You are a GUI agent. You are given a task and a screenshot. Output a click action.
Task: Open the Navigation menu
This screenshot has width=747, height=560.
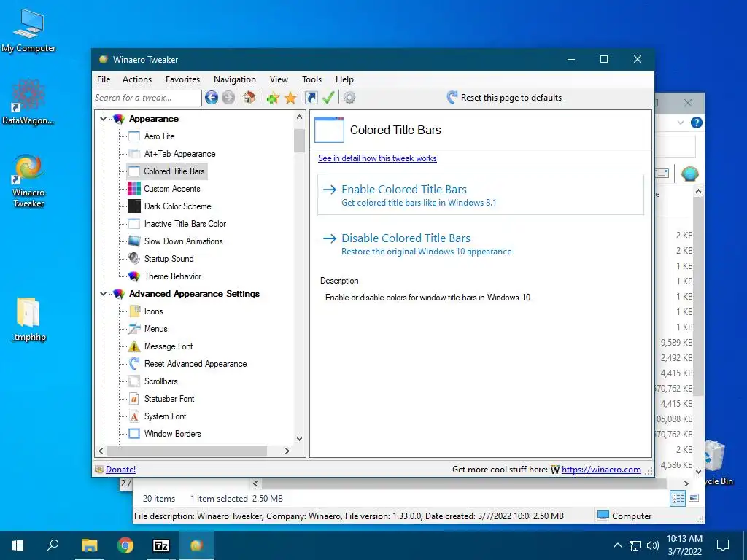234,79
